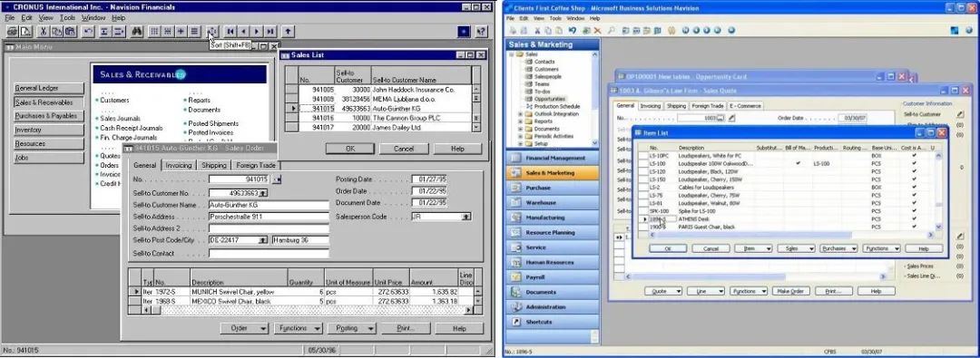Click Print... button in Sales Order window

406,328
